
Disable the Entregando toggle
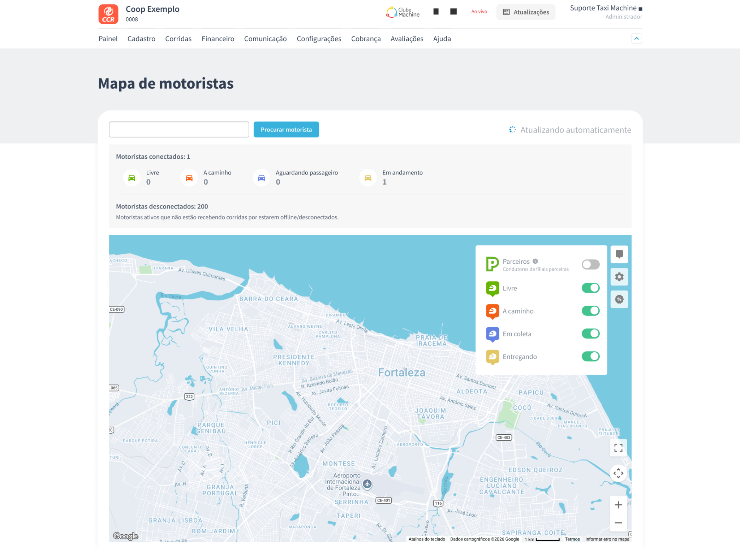[x=590, y=357]
